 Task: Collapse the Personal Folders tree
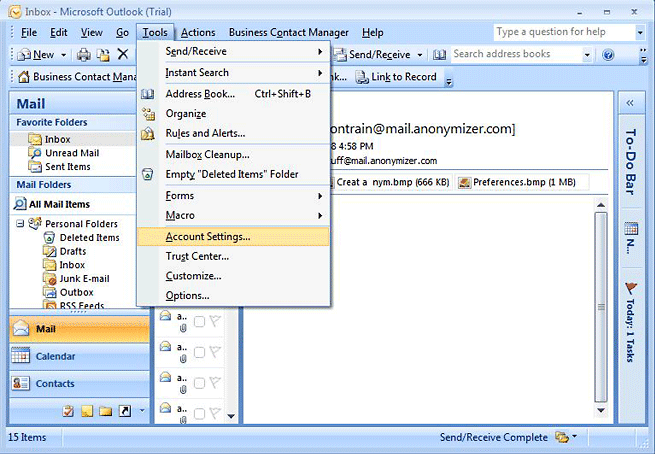pyautogui.click(x=21, y=224)
